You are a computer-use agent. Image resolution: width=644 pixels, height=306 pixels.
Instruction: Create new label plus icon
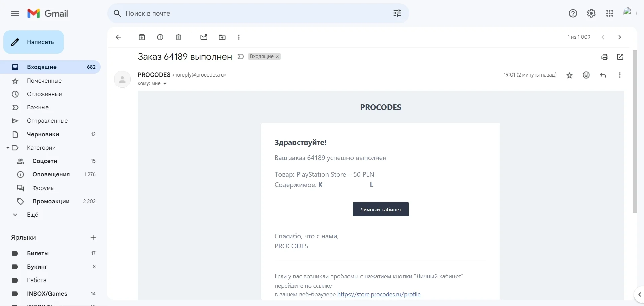tap(93, 238)
